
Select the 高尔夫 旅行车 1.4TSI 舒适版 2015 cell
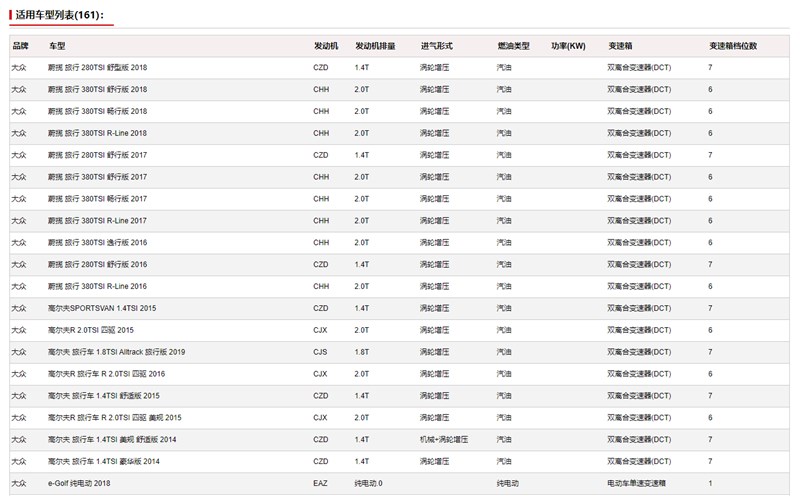[104, 396]
